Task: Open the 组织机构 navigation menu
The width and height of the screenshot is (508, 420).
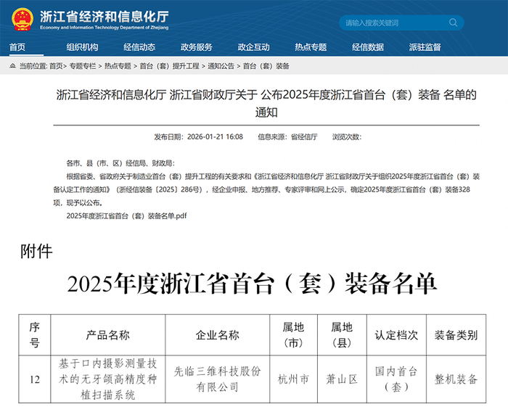Action: [x=82, y=47]
